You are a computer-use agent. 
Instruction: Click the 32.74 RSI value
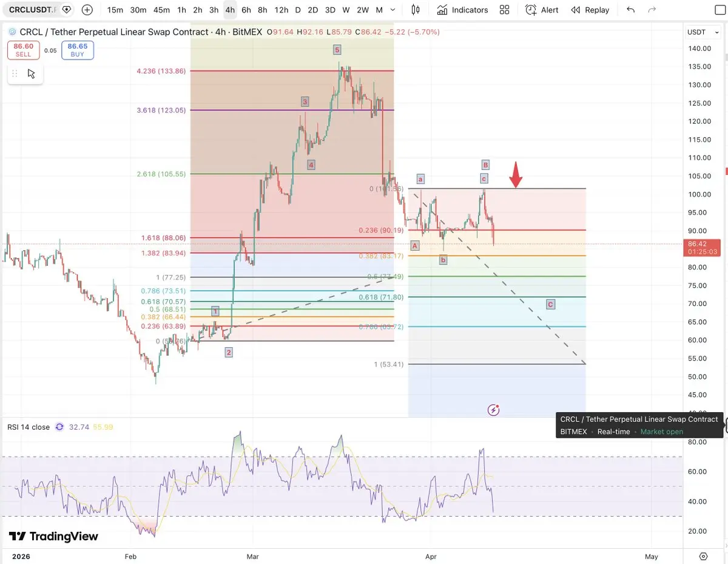(79, 427)
